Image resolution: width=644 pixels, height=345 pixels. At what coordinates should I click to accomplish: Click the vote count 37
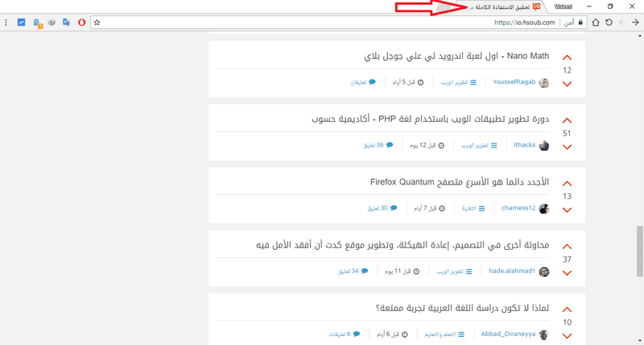pyautogui.click(x=567, y=260)
